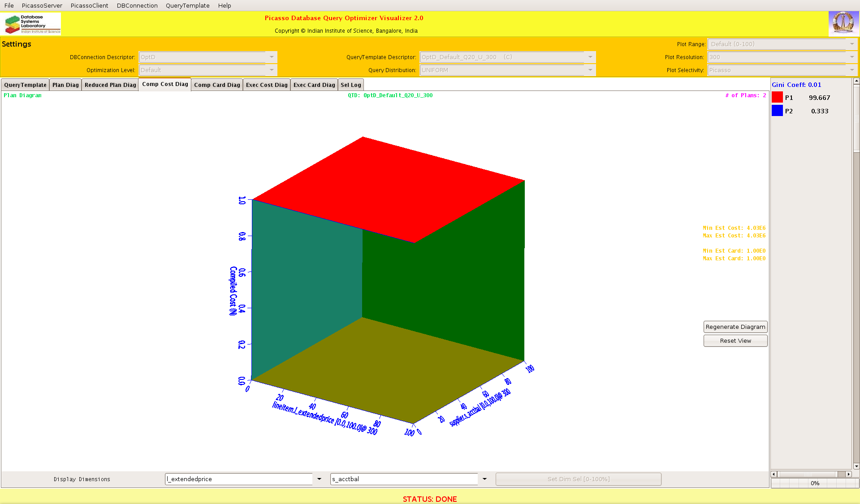Click the legend horizontal scroll-right arrow
860x504 pixels.
point(848,474)
